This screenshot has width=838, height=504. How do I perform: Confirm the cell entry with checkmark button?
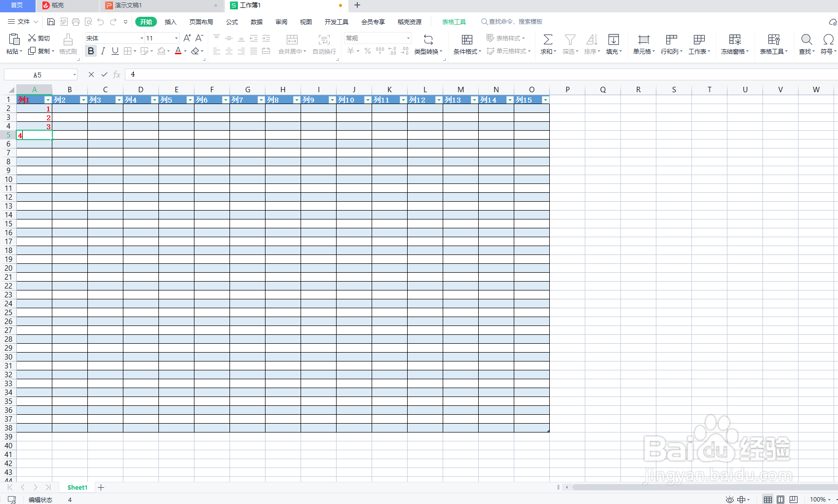tap(104, 74)
